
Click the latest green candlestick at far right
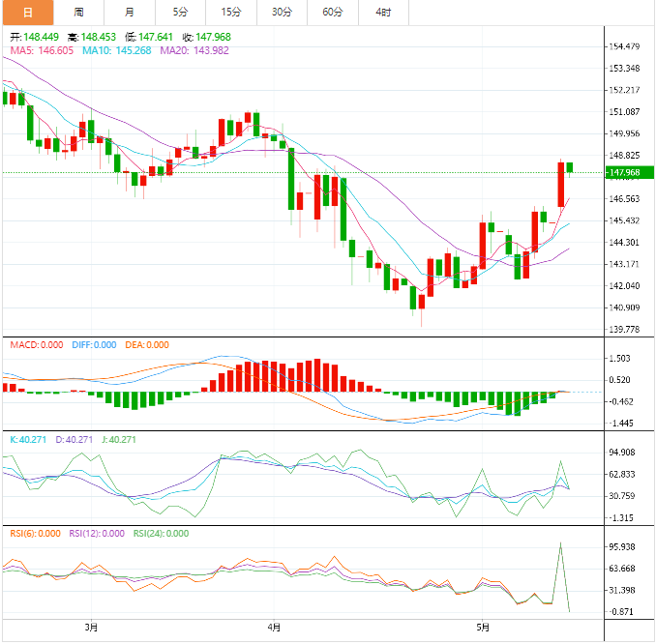point(569,167)
